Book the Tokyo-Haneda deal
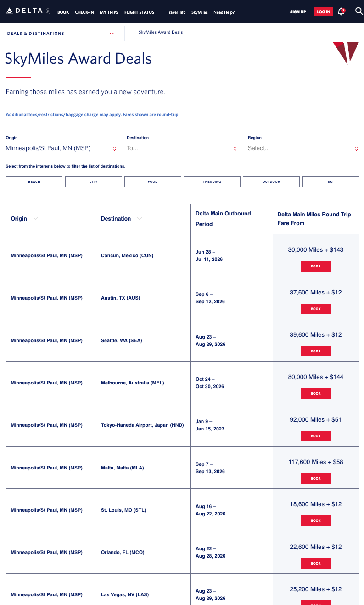The image size is (364, 605). click(x=316, y=436)
